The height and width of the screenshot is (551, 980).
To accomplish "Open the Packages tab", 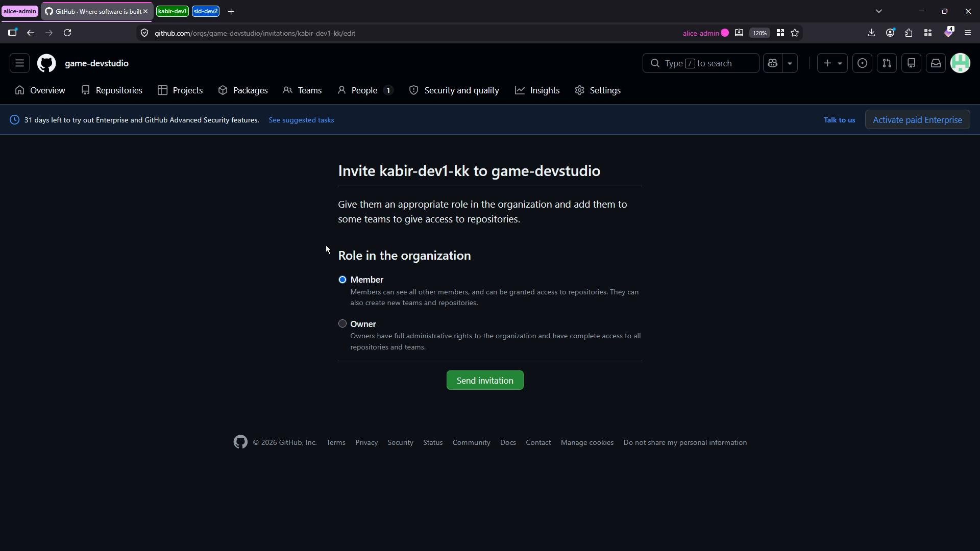I will point(243,90).
